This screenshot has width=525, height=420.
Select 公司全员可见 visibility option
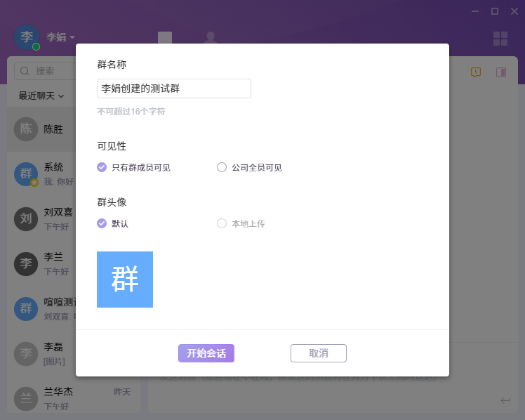(222, 167)
